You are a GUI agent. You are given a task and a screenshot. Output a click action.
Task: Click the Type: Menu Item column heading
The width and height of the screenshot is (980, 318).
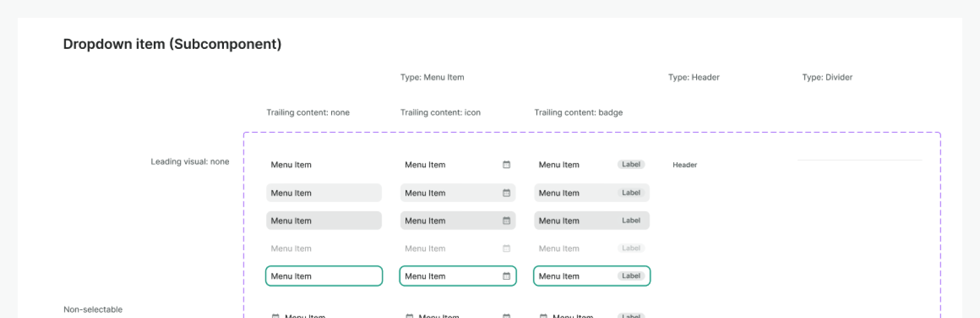432,77
